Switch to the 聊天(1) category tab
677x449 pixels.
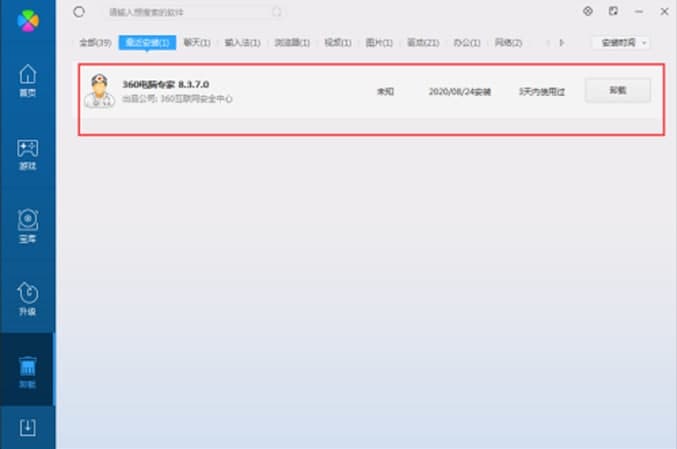pyautogui.click(x=197, y=42)
